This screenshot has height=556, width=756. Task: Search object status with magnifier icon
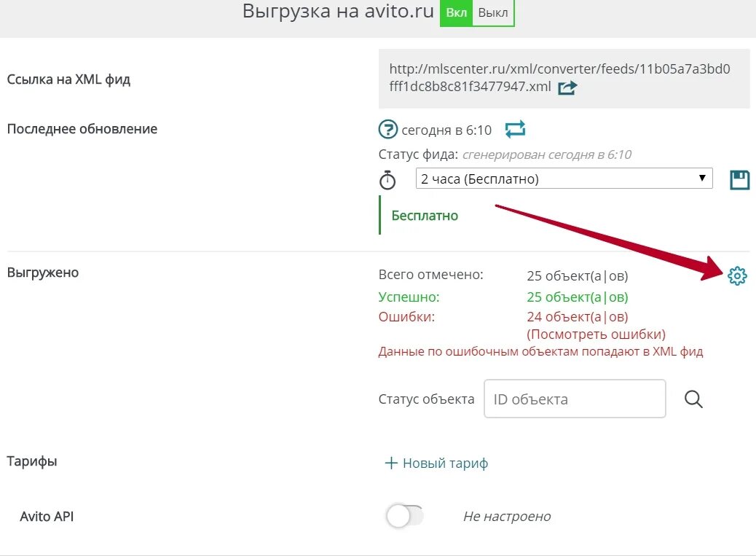(x=693, y=399)
